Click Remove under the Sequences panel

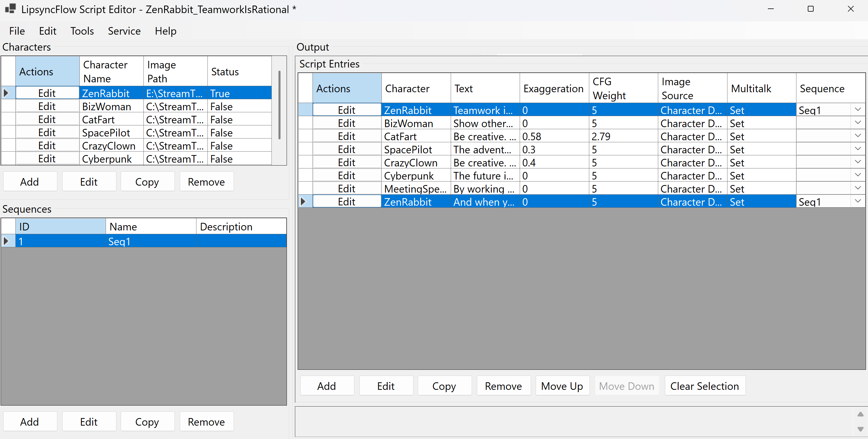click(206, 421)
